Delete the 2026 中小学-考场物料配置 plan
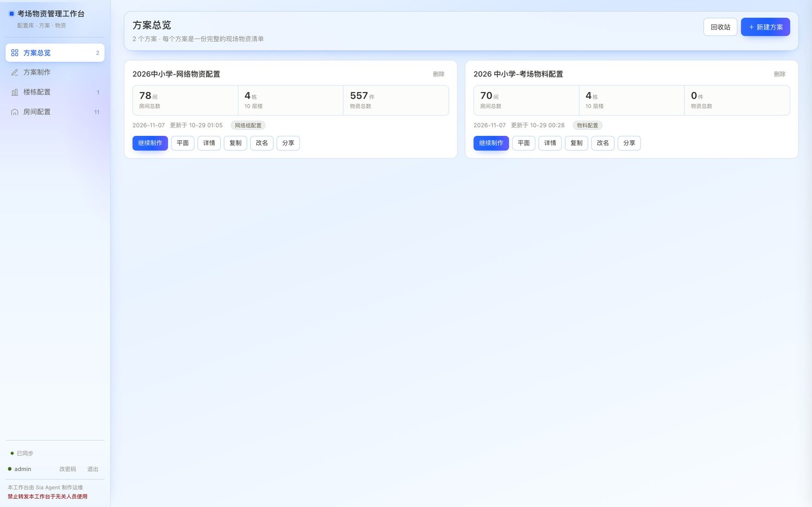Screen dimensions: 812x507 coord(780,74)
